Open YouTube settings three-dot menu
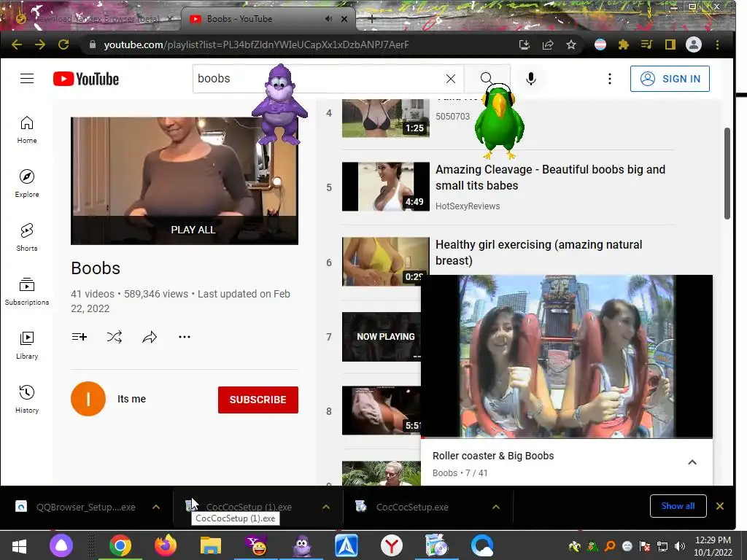The width and height of the screenshot is (747, 560). pyautogui.click(x=610, y=79)
